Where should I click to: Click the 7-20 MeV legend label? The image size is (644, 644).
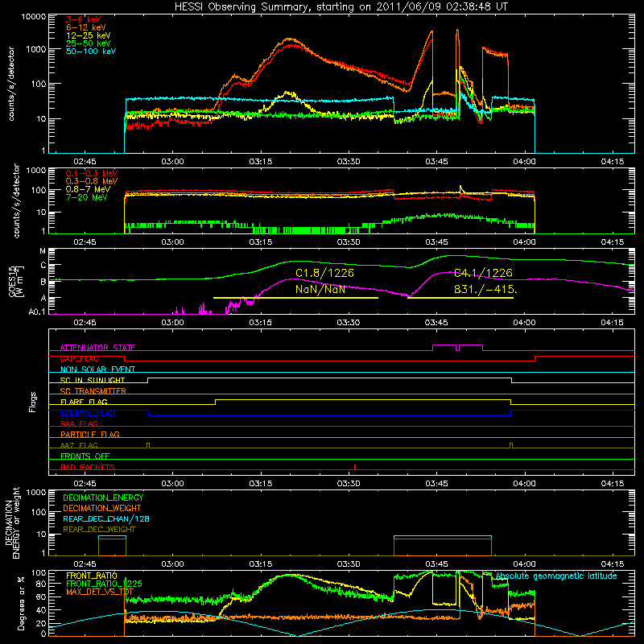click(x=87, y=197)
